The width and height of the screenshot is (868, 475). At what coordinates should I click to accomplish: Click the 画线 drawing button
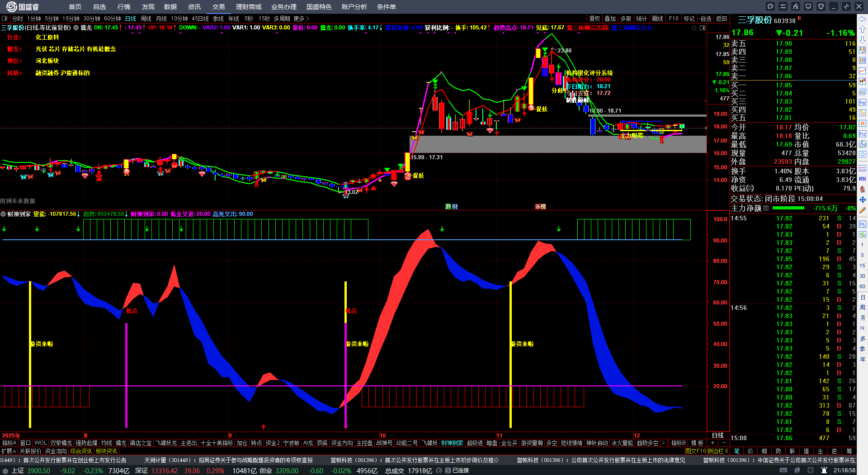(x=658, y=19)
